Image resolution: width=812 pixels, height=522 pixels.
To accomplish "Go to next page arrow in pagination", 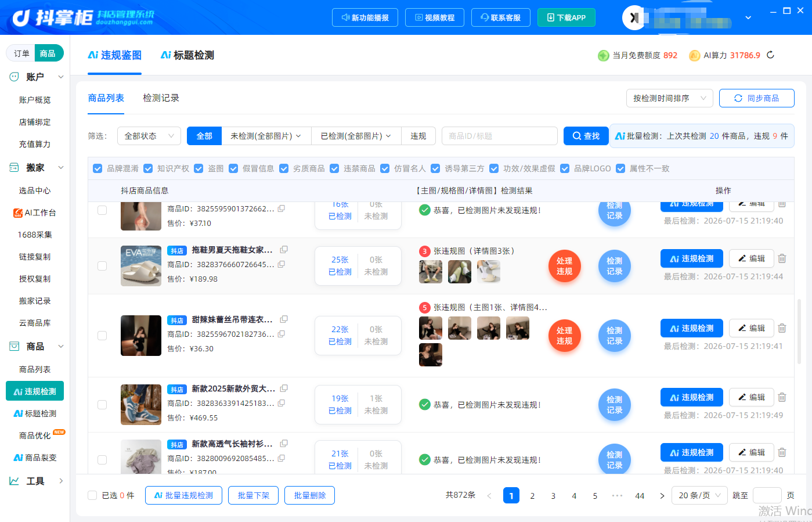I will point(662,496).
